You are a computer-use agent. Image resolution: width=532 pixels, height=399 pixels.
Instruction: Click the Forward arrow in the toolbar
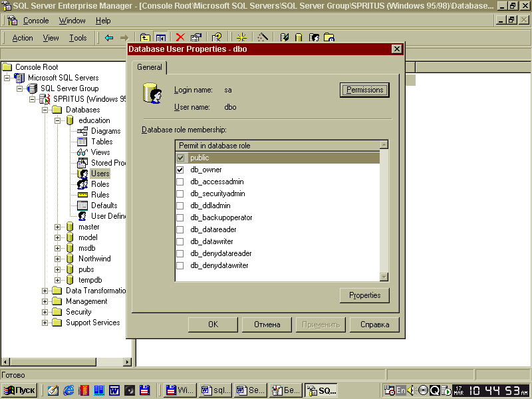[x=124, y=38]
